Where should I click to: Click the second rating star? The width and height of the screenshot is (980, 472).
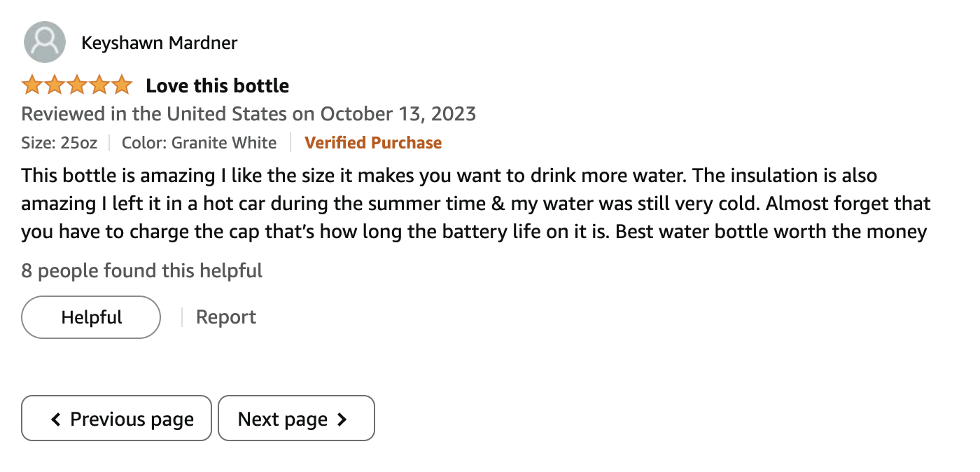coord(55,85)
